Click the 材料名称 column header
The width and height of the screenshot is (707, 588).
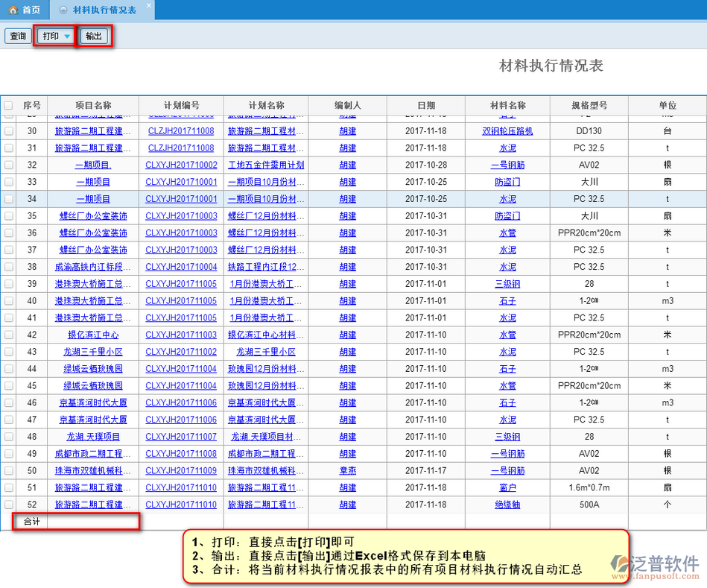pyautogui.click(x=507, y=106)
